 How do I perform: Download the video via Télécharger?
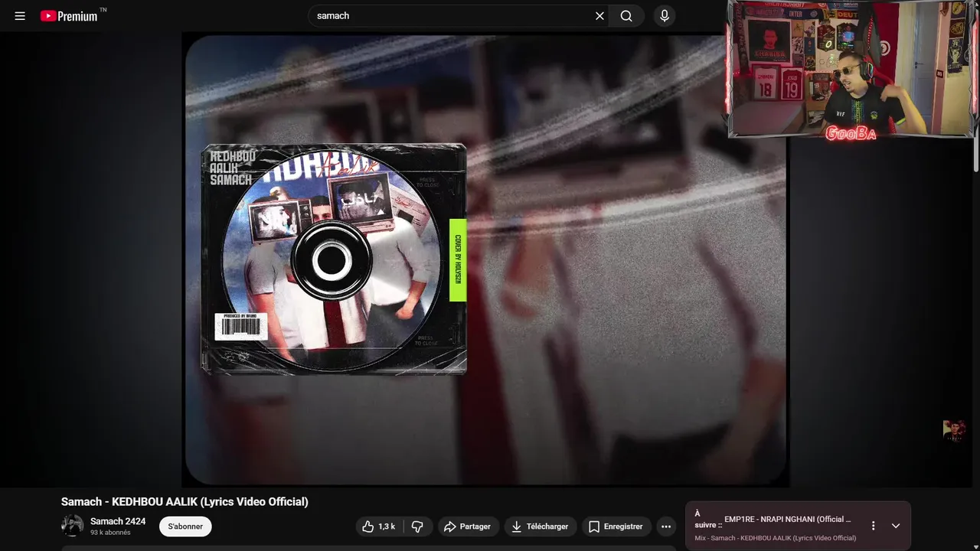540,527
